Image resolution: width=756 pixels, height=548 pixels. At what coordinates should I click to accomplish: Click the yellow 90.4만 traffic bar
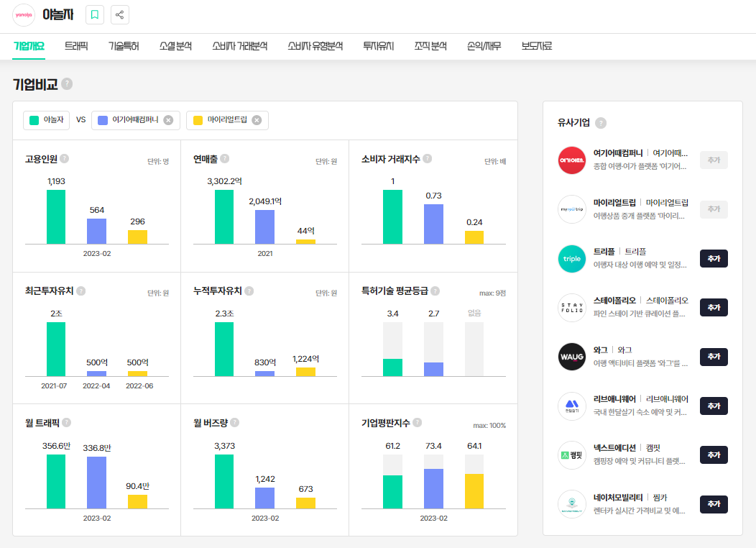click(x=137, y=502)
